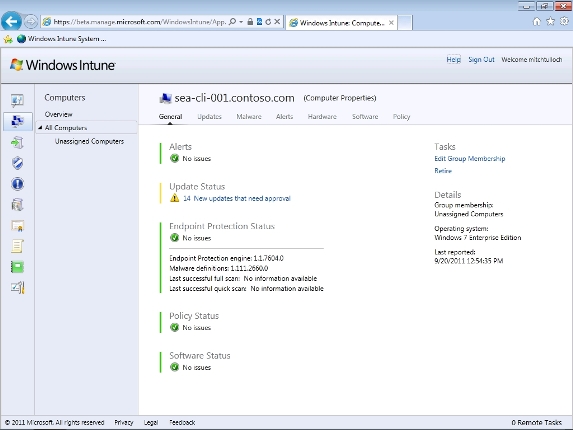Click the Windows Intune logo

(x=62, y=65)
